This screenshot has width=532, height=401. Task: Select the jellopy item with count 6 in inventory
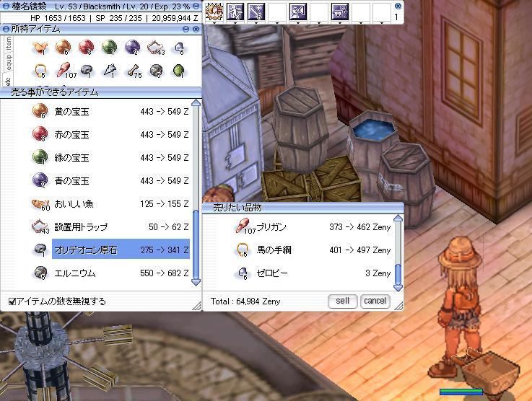point(179,48)
